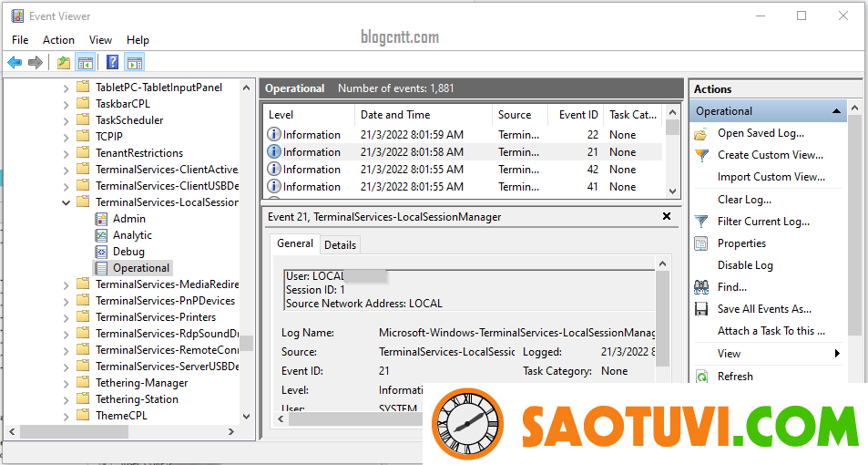Screen dimensions: 868x465
Task: Switch to the Details tab
Action: [340, 245]
